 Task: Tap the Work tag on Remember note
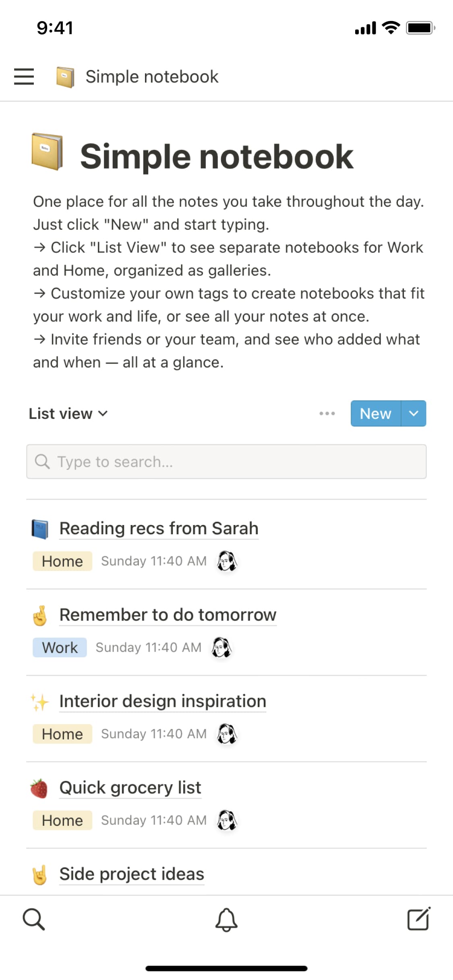(x=60, y=647)
